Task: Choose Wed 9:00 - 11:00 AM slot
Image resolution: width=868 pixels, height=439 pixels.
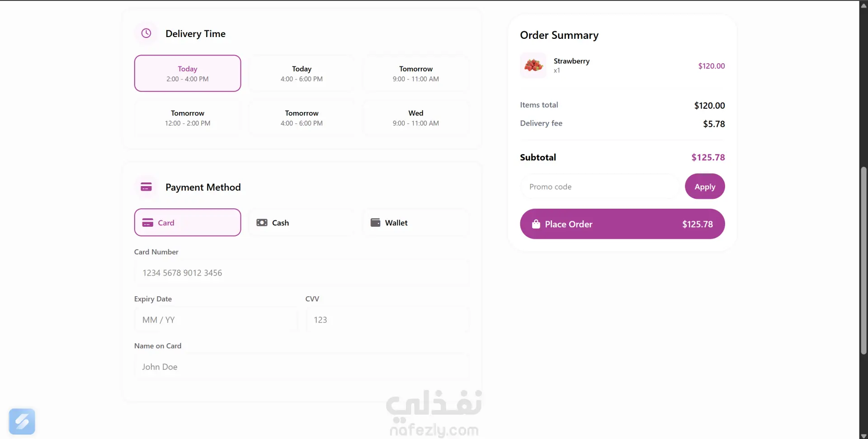Action: [415, 117]
